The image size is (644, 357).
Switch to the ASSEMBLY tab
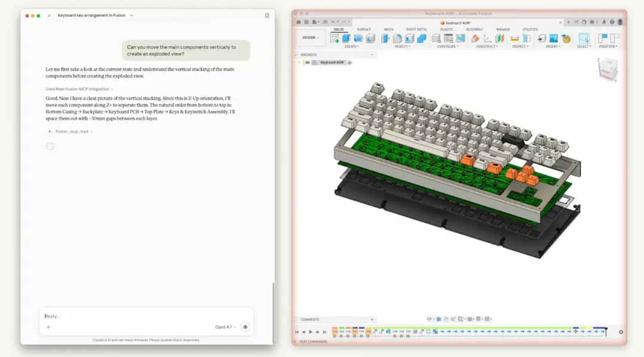point(475,30)
